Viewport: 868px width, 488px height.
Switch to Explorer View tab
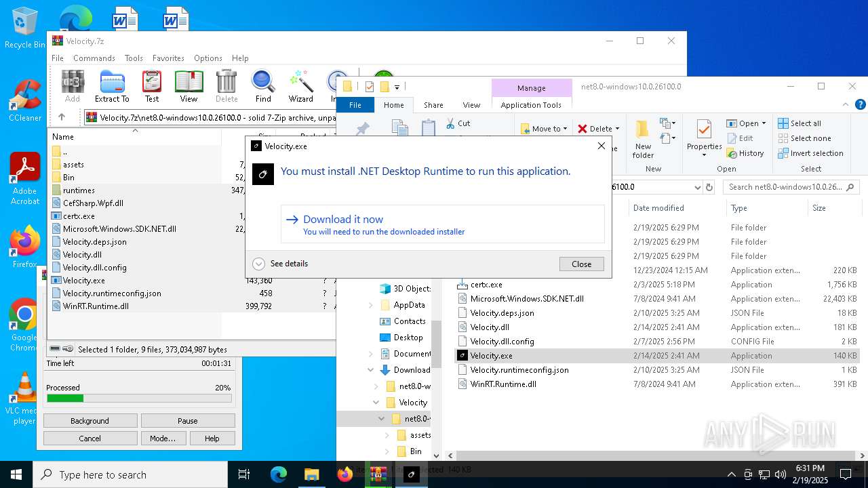pyautogui.click(x=471, y=105)
